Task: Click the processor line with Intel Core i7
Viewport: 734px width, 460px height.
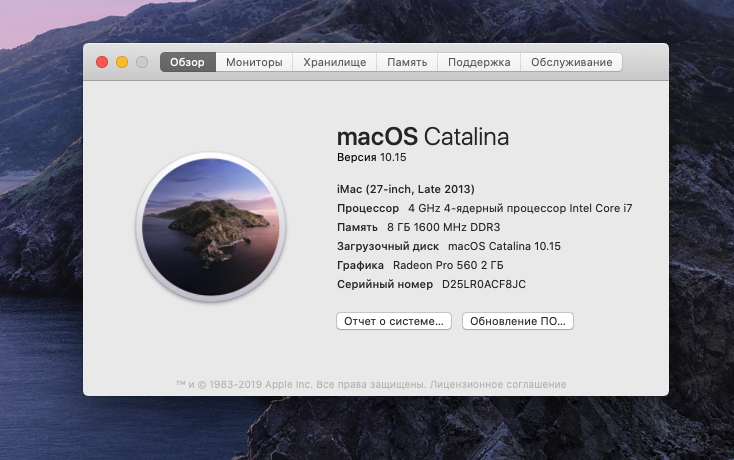Action: coord(484,208)
